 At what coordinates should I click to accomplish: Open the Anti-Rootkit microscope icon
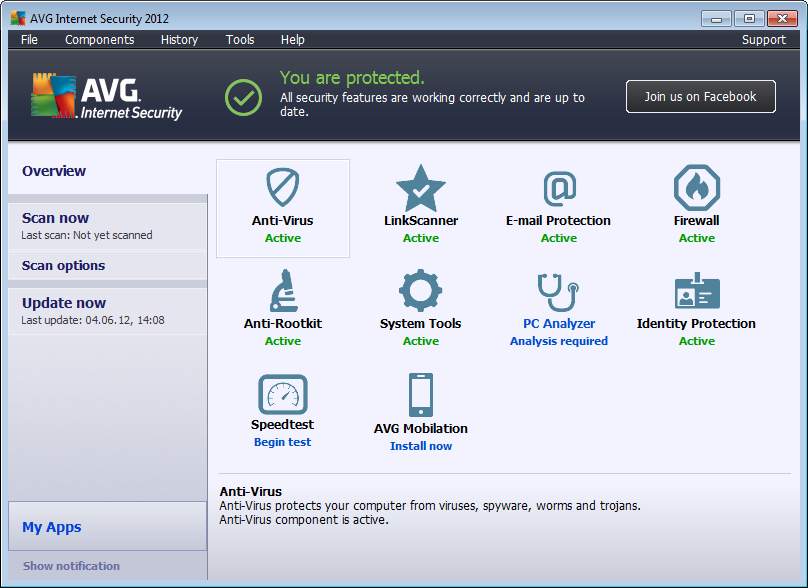pyautogui.click(x=283, y=291)
